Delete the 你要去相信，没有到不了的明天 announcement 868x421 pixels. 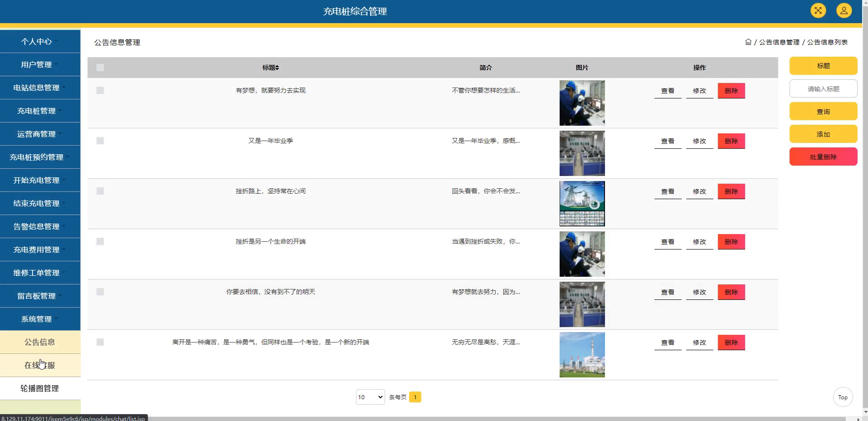point(731,292)
